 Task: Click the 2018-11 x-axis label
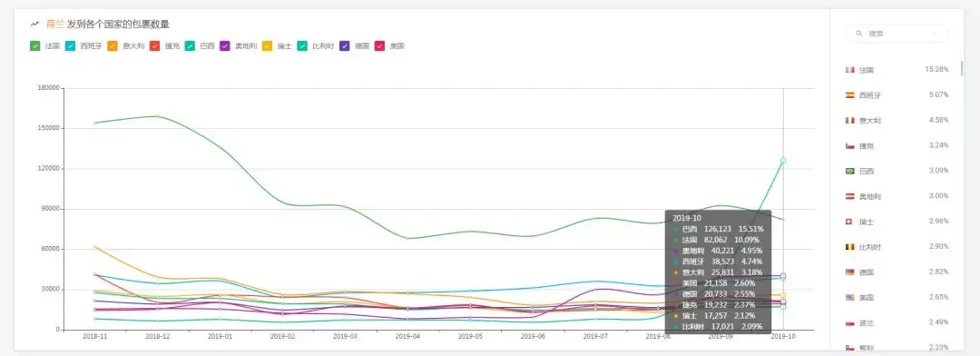click(95, 336)
